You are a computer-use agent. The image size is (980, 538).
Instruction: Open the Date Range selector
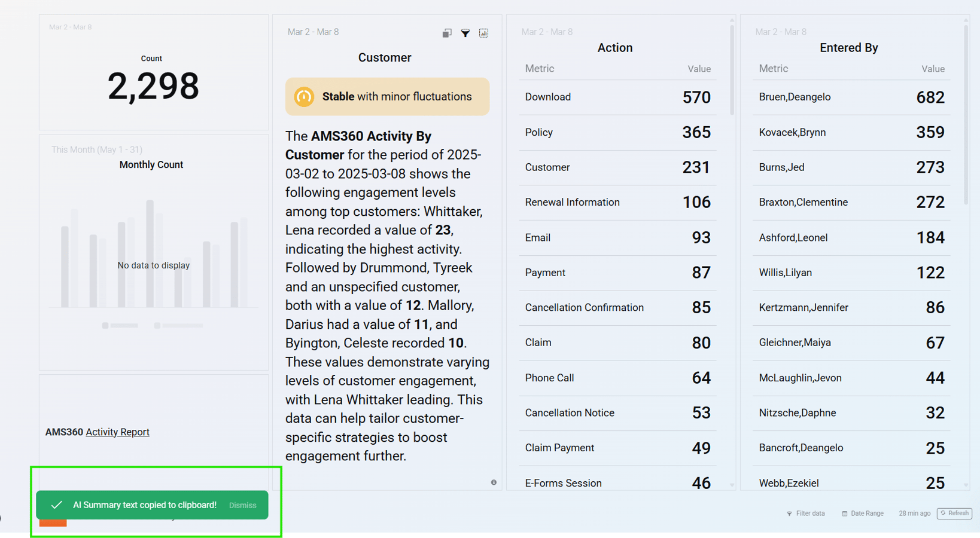863,513
